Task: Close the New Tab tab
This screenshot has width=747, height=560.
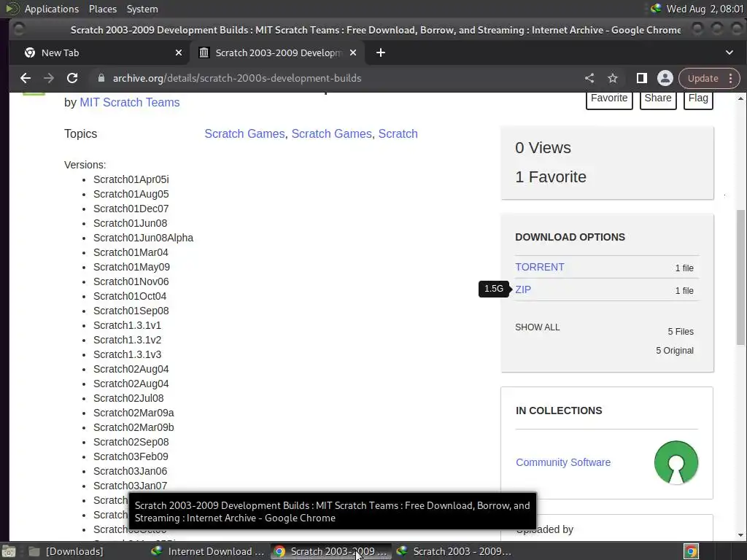Action: tap(179, 52)
